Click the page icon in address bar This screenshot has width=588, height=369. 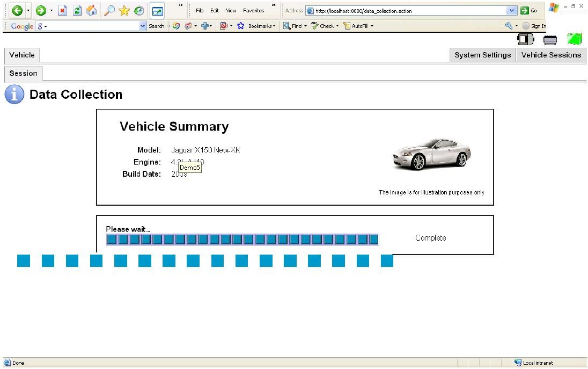(x=310, y=11)
